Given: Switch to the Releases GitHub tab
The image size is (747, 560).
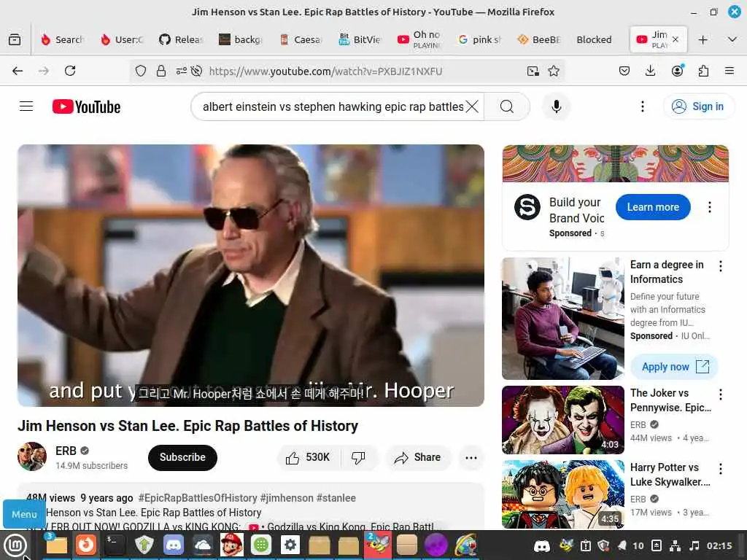Looking at the screenshot, I should [182, 39].
